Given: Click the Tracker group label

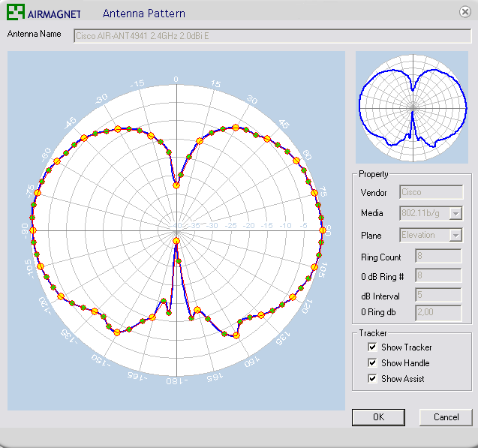Looking at the screenshot, I should (372, 333).
